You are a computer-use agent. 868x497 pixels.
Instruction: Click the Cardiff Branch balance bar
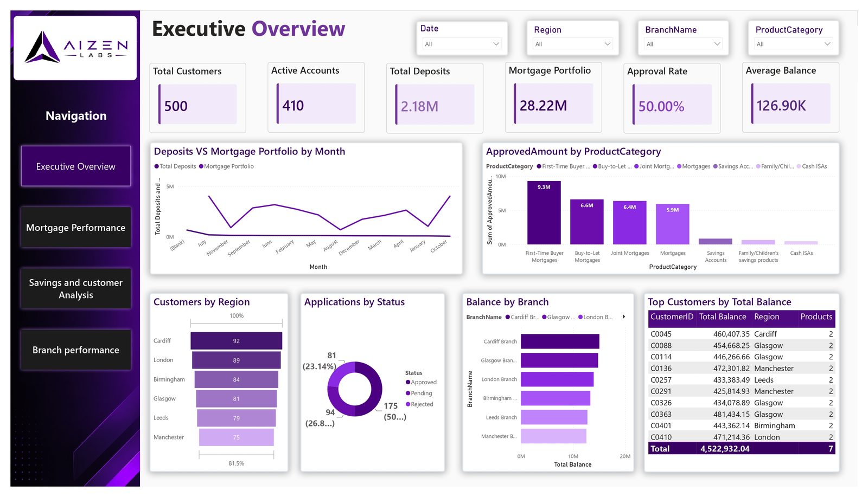coord(560,341)
